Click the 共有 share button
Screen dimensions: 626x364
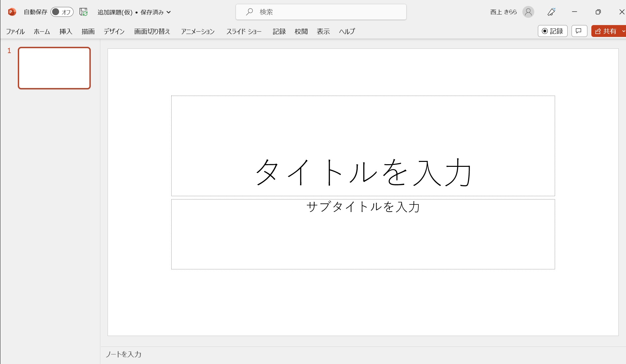pyautogui.click(x=606, y=31)
